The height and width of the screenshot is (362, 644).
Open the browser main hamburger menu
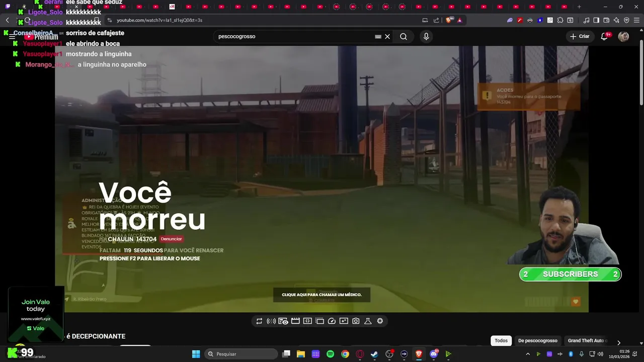(636, 20)
